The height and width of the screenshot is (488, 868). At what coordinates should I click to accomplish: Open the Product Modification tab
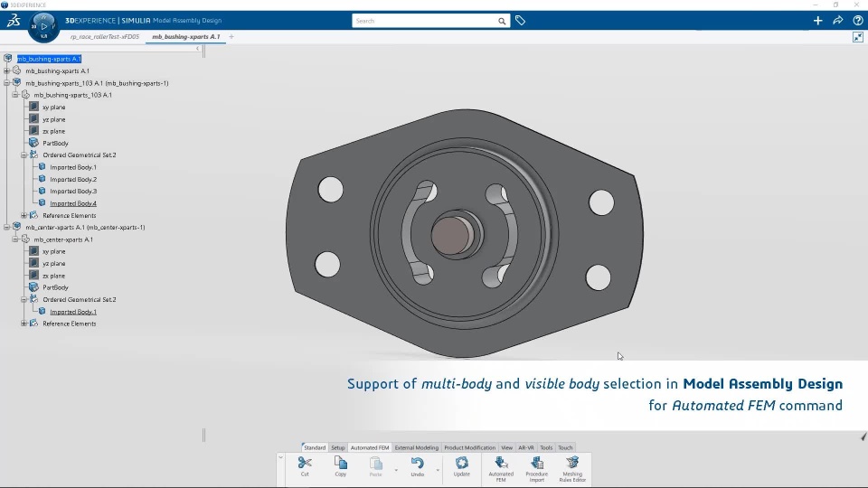pyautogui.click(x=469, y=447)
